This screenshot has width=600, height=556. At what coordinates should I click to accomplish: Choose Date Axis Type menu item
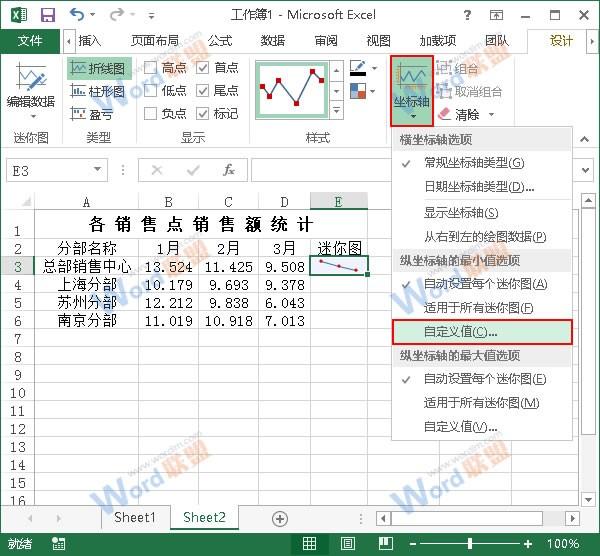point(482,187)
